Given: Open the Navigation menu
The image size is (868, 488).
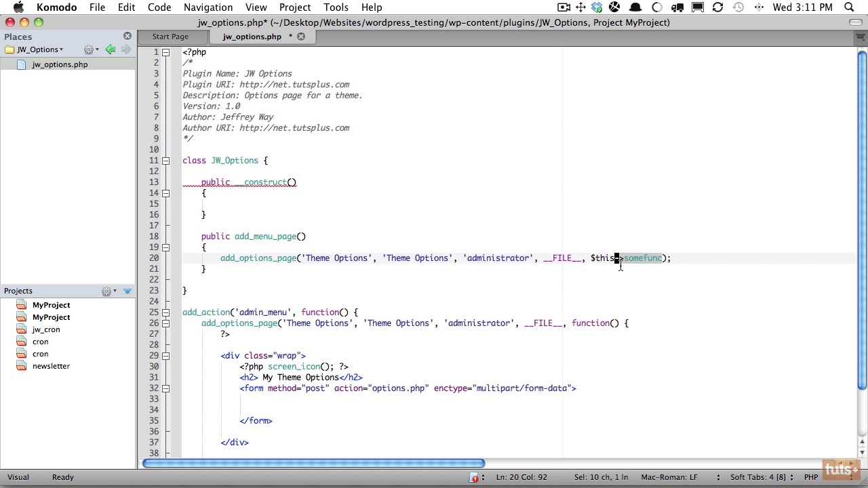Looking at the screenshot, I should (208, 7).
